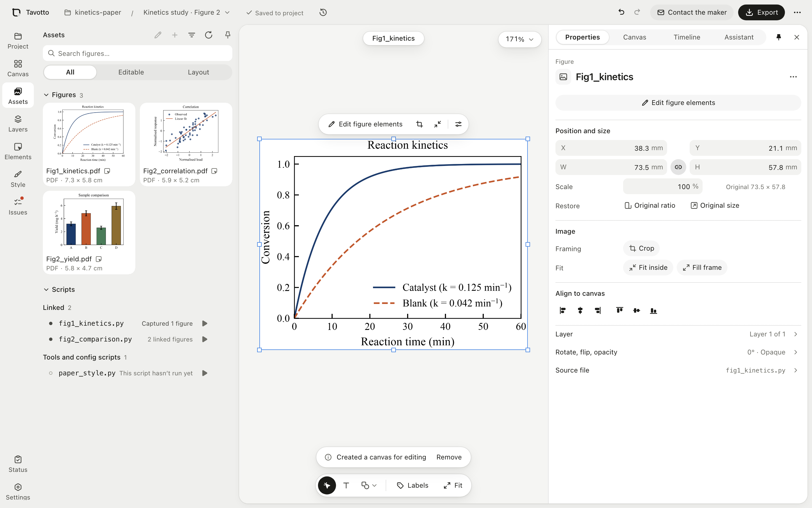Open the 171% zoom dropdown
This screenshot has height=508, width=812.
(519, 39)
